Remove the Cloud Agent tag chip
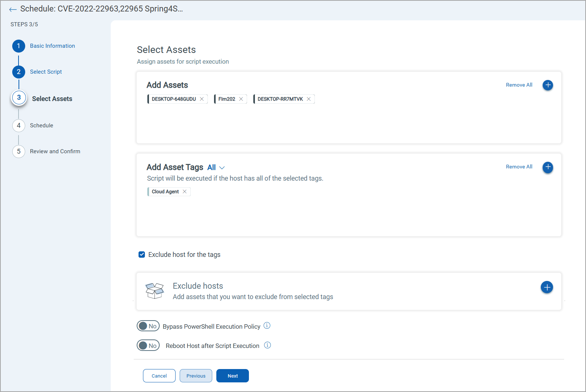586x392 pixels. click(184, 192)
